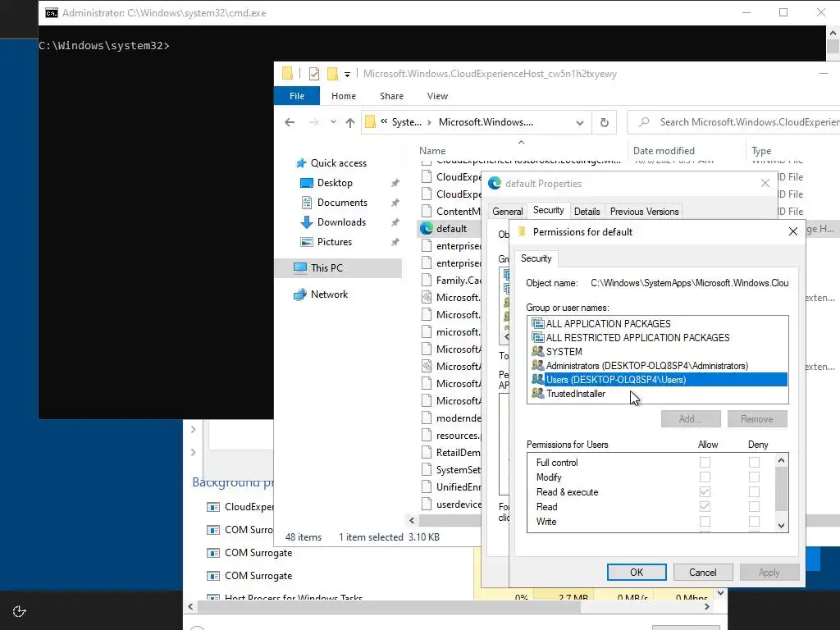
Task: Toggle Read Deny checkbox
Action: point(755,506)
